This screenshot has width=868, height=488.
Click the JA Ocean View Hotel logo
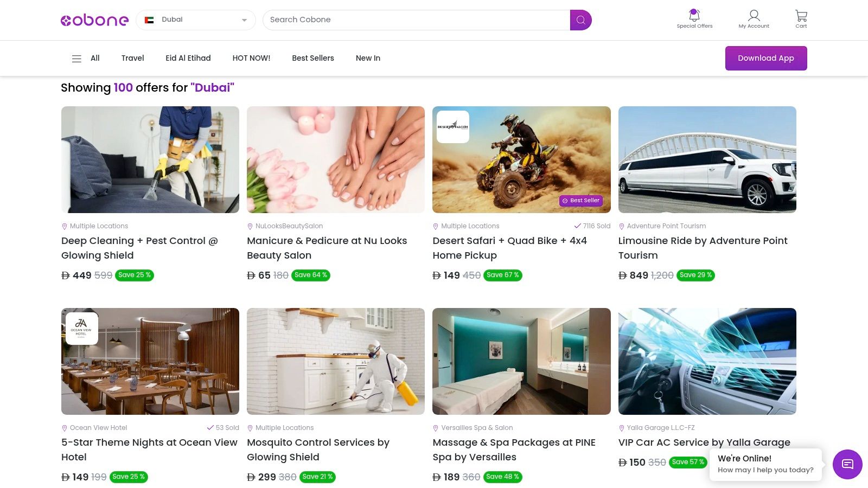(81, 329)
